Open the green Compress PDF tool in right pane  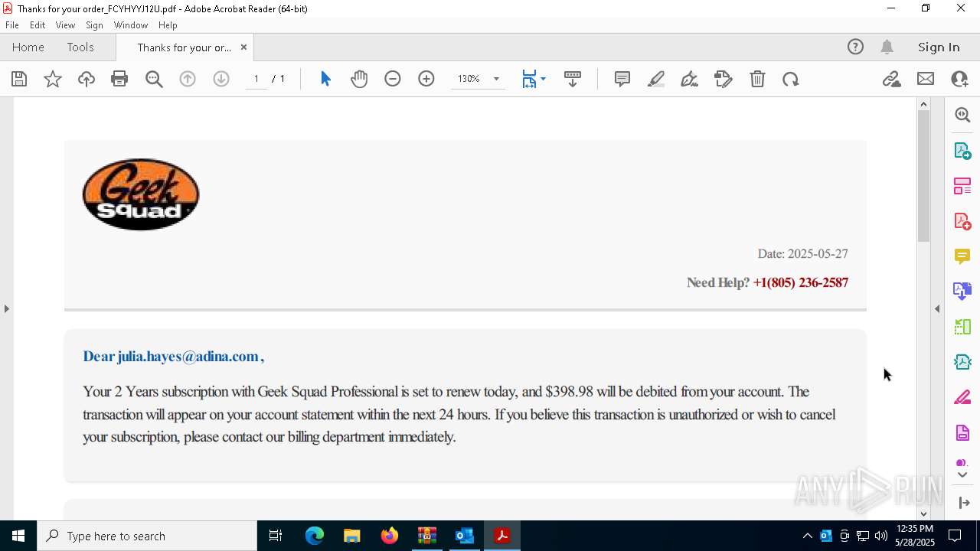point(962,327)
